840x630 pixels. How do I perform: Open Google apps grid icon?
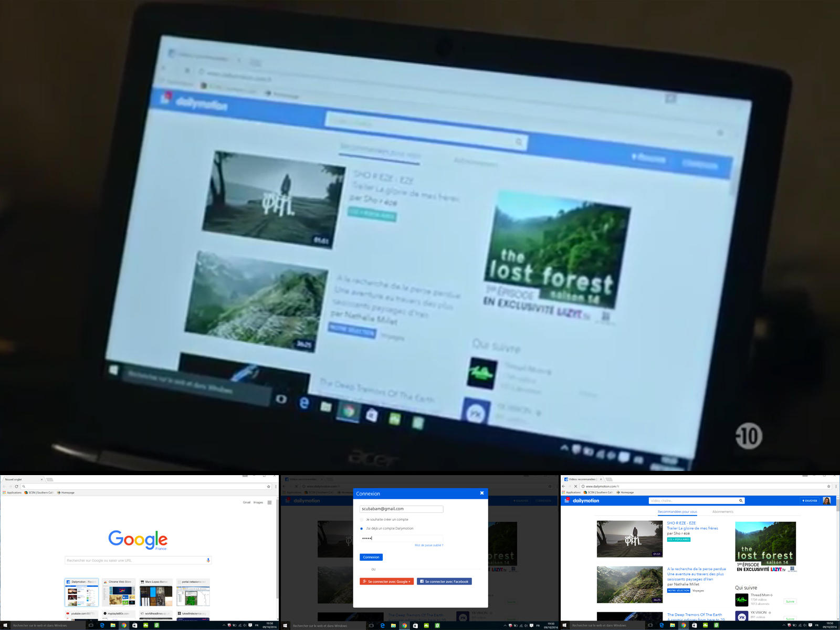pyautogui.click(x=269, y=502)
